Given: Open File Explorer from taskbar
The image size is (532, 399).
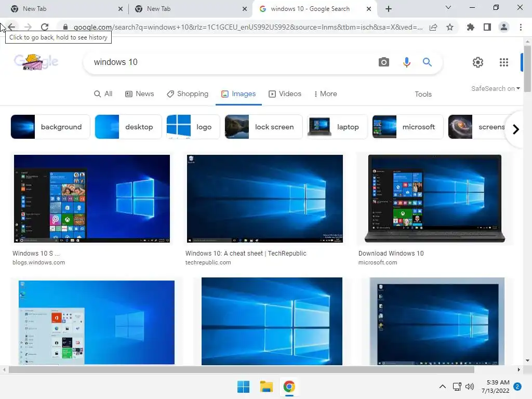Looking at the screenshot, I should coord(267,387).
